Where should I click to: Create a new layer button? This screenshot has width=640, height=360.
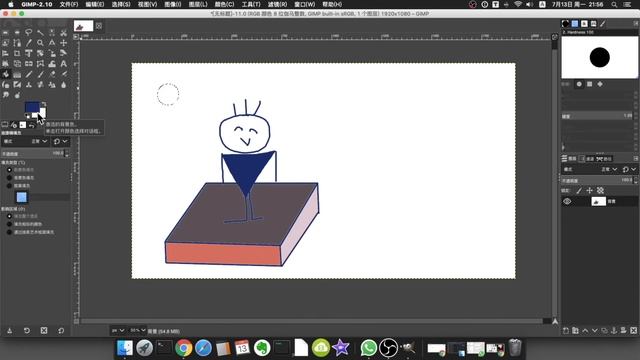coord(566,331)
